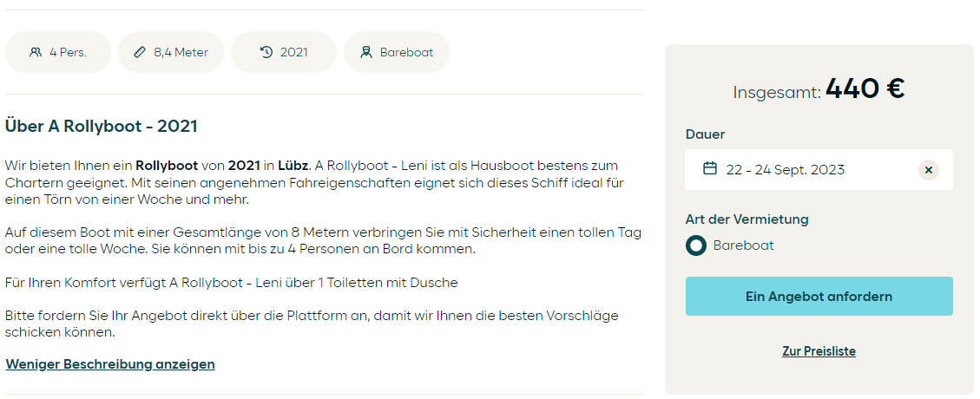
Task: Select the Bareboat radio option
Action: click(x=695, y=245)
